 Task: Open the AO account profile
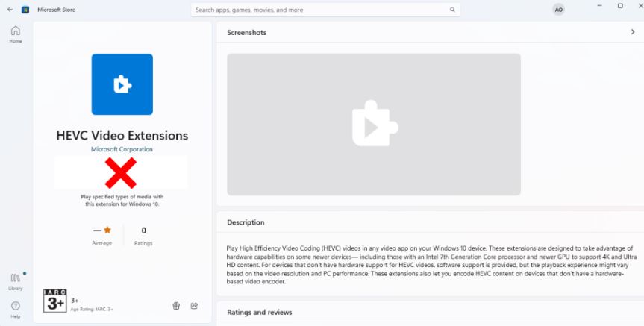click(x=559, y=10)
